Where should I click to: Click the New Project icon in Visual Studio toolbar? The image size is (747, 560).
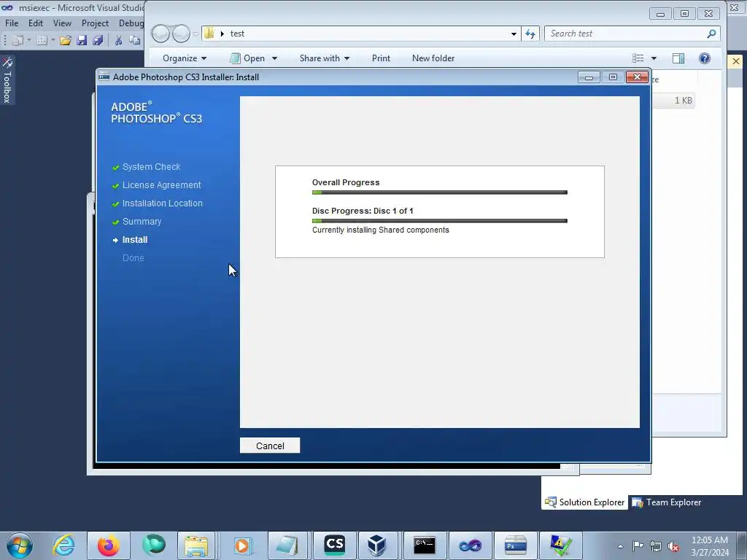[x=18, y=41]
